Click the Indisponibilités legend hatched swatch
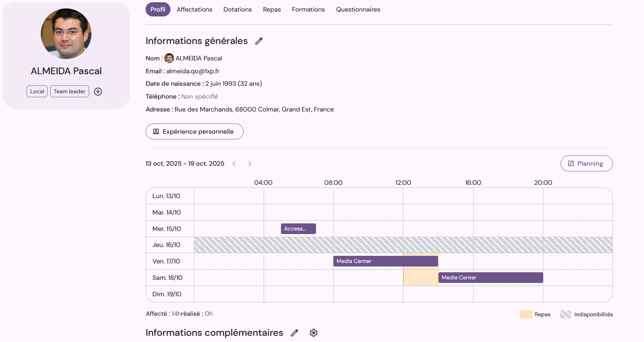Screen dimensions: 644x342 click(565, 314)
